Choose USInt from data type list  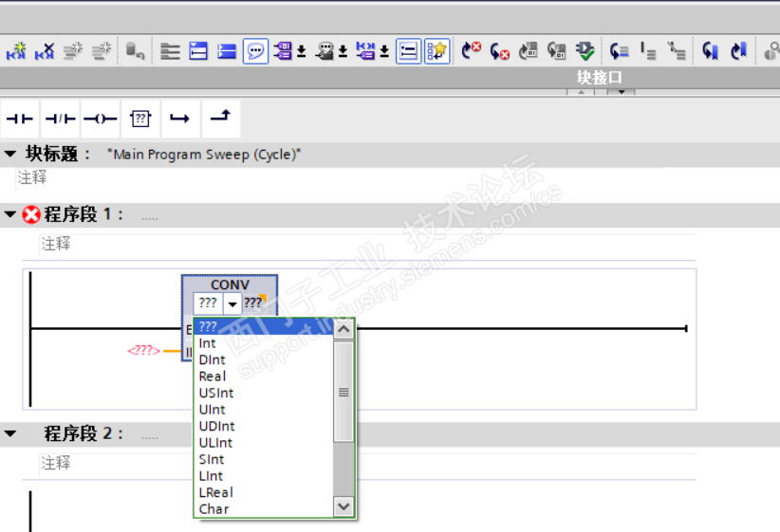(x=264, y=394)
